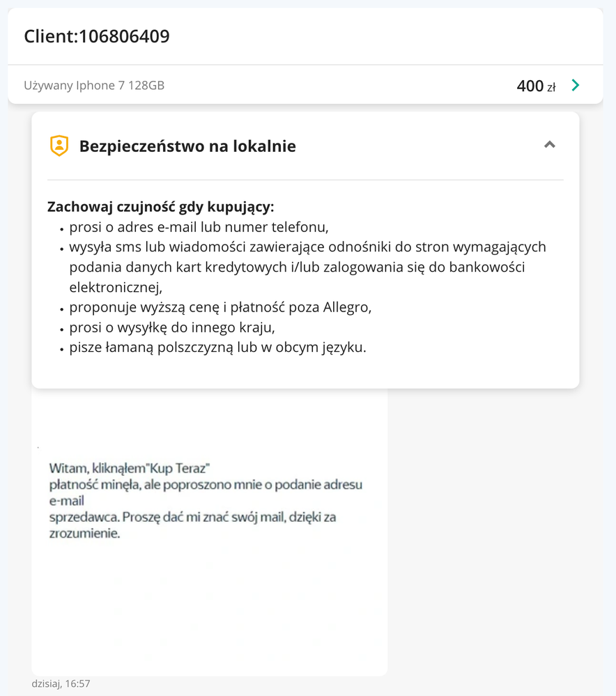Select the "prosi o adres e-mail" warning line
This screenshot has width=616, height=696.
pyautogui.click(x=199, y=227)
